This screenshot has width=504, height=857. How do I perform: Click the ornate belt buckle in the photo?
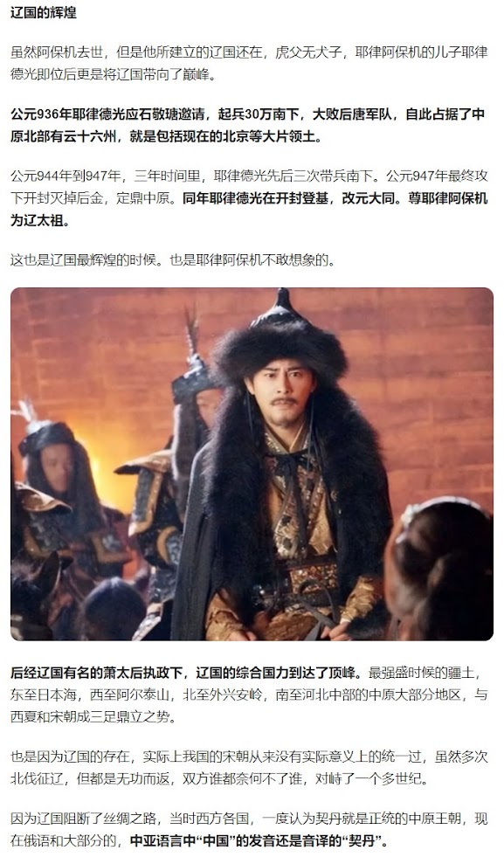coord(313,577)
